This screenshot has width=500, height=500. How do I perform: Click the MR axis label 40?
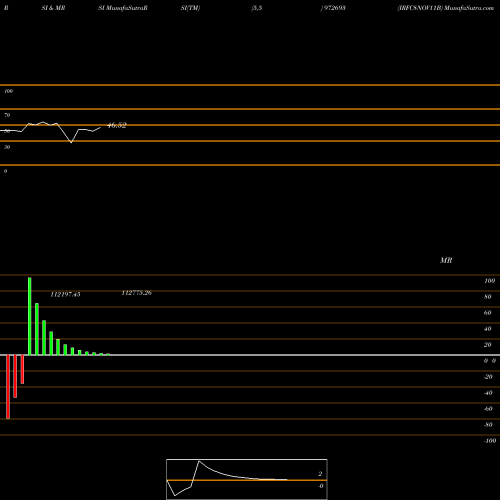pyautogui.click(x=488, y=329)
